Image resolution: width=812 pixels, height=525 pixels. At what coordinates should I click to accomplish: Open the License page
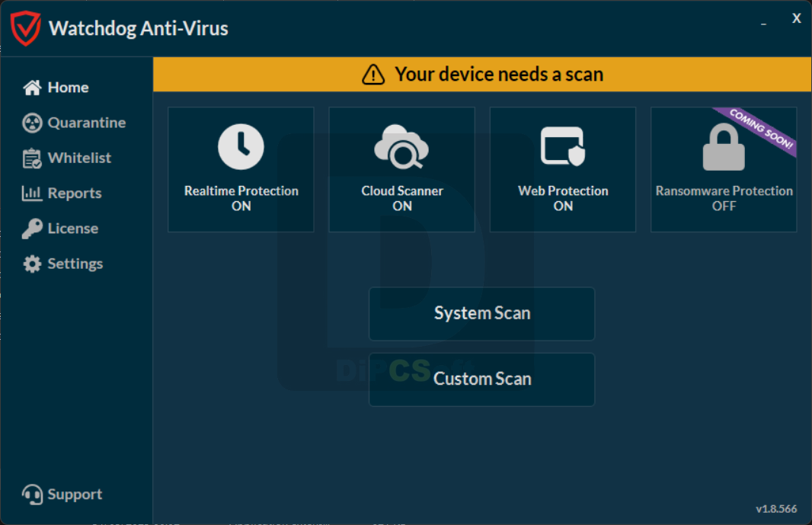pos(61,229)
